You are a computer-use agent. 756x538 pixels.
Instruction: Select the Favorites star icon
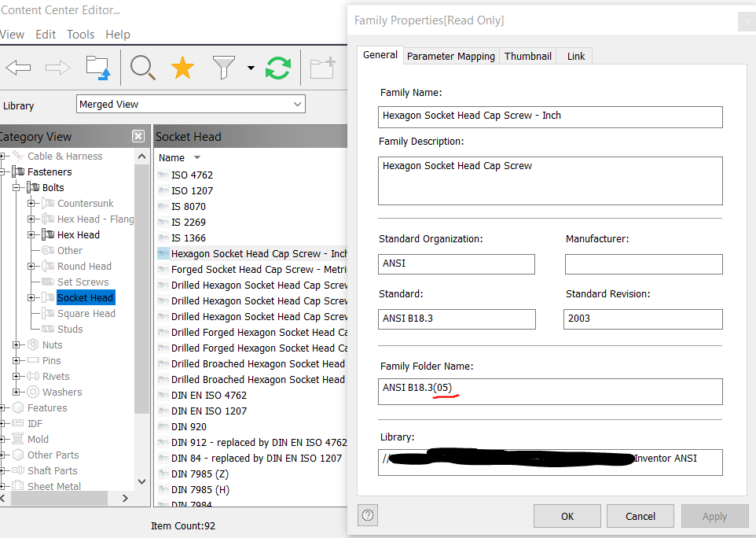182,68
